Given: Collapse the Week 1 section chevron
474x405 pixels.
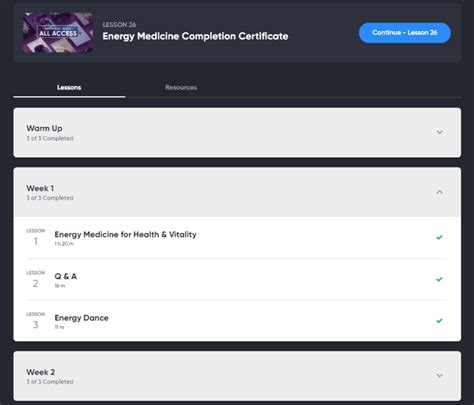Looking at the screenshot, I should point(440,192).
